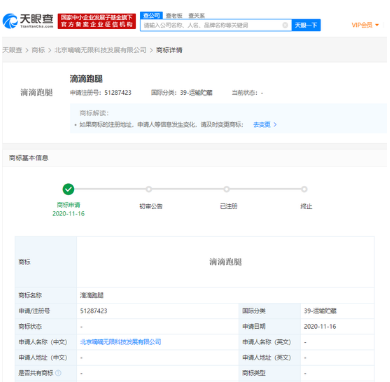
Task: Click the clear icon in search box
Action: tap(285, 25)
